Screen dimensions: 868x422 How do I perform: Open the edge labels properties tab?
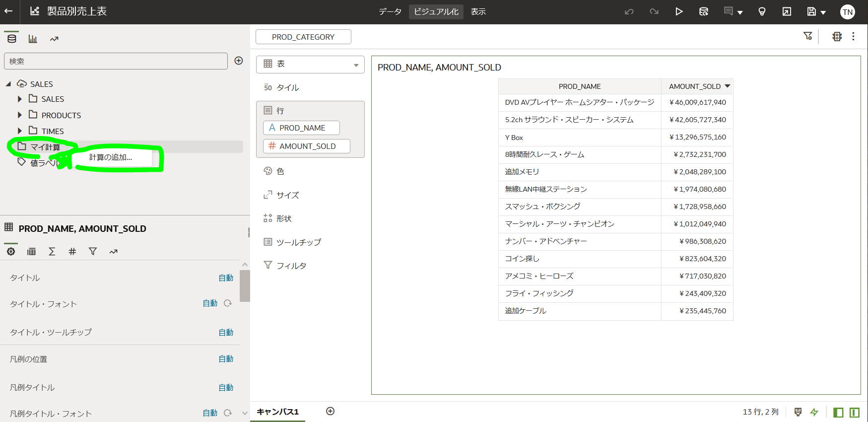(31, 251)
